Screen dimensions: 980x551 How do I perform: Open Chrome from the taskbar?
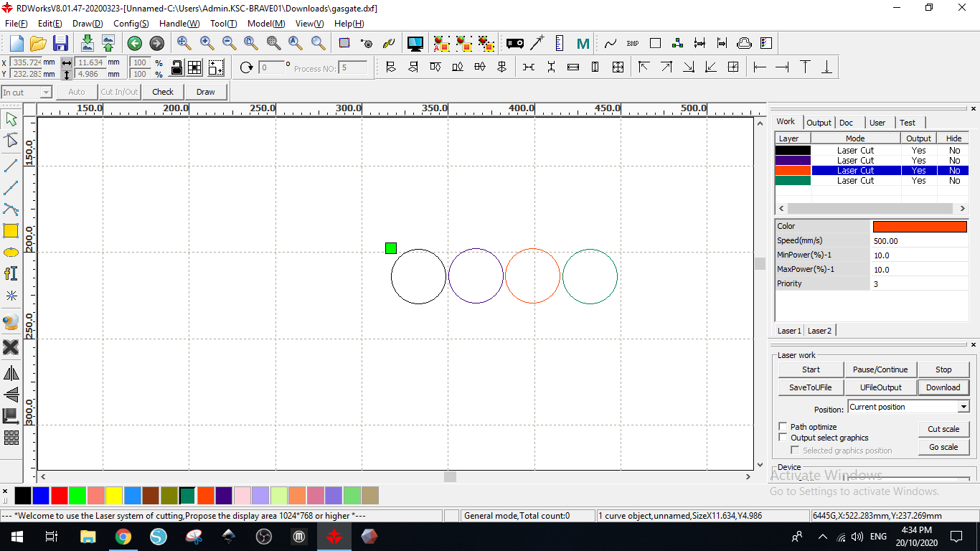point(123,536)
